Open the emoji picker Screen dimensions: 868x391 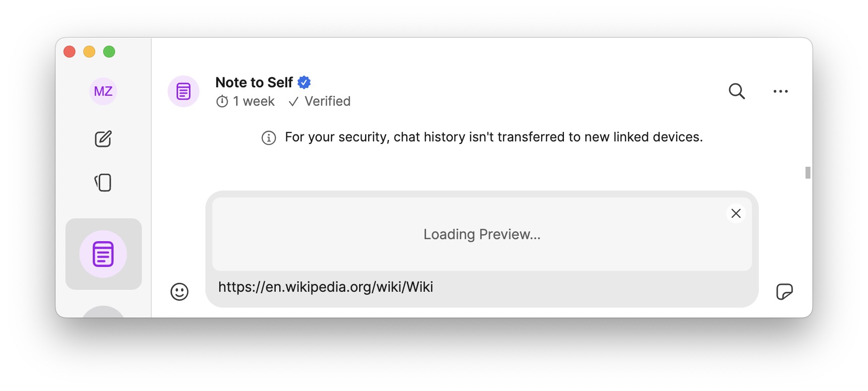179,292
